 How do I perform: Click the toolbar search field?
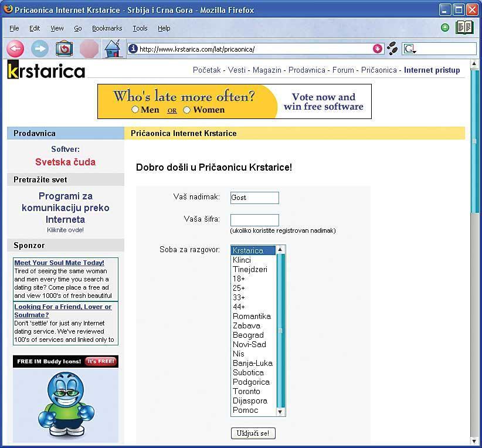(x=446, y=49)
